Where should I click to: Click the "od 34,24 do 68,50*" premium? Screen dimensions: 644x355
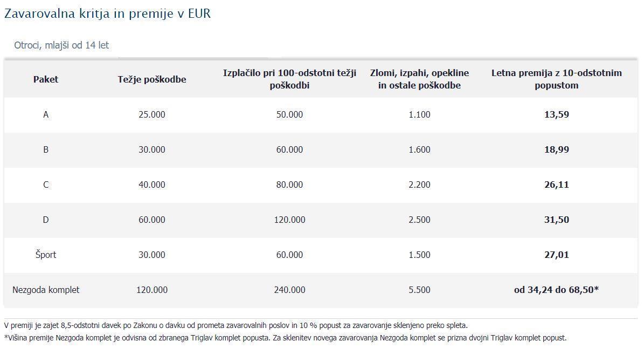point(556,290)
